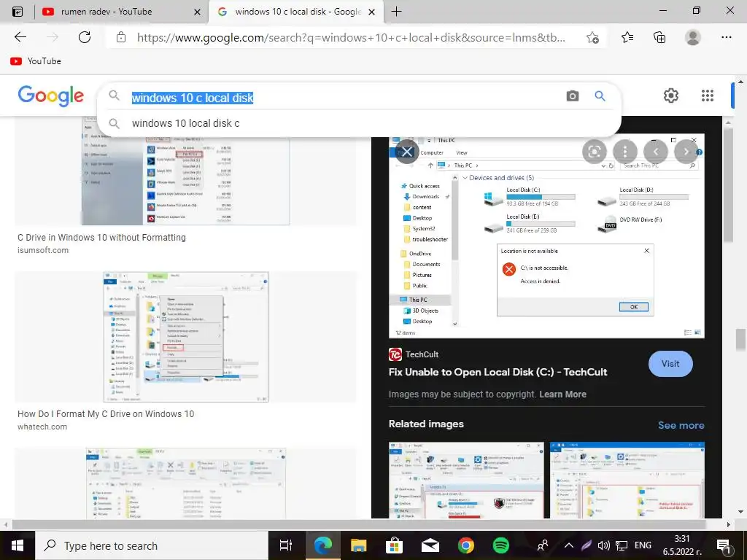Open the large TechCult preview image
747x560 pixels.
pos(546,237)
